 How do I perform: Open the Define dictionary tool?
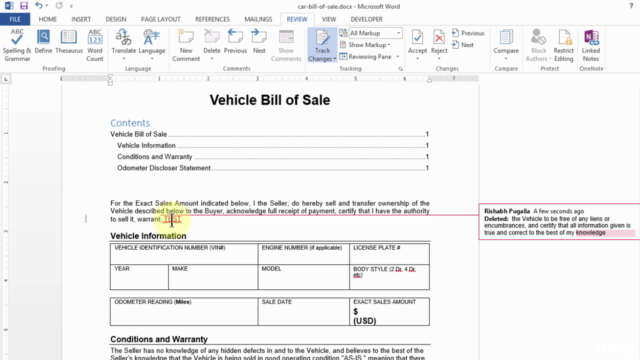tap(43, 42)
